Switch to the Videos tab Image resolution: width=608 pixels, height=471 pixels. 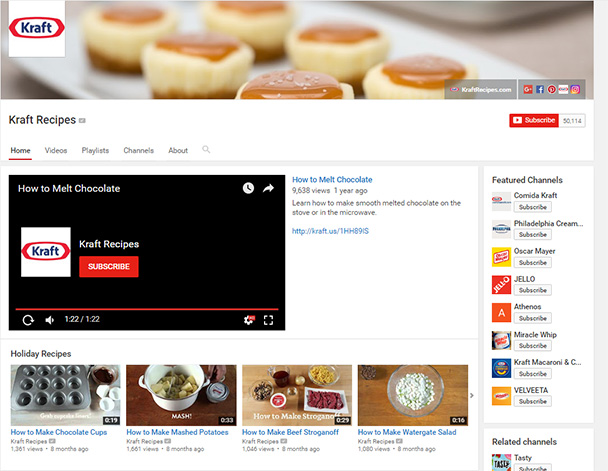click(x=56, y=151)
